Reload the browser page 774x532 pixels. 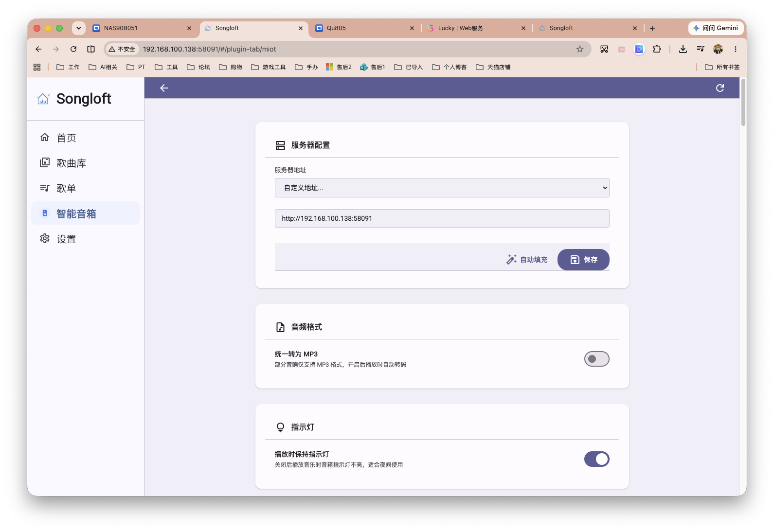[x=73, y=49]
